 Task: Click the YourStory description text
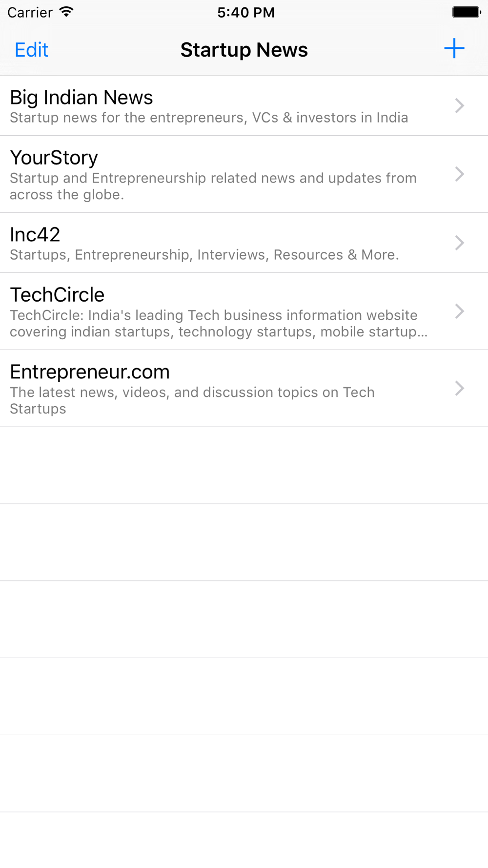213,186
